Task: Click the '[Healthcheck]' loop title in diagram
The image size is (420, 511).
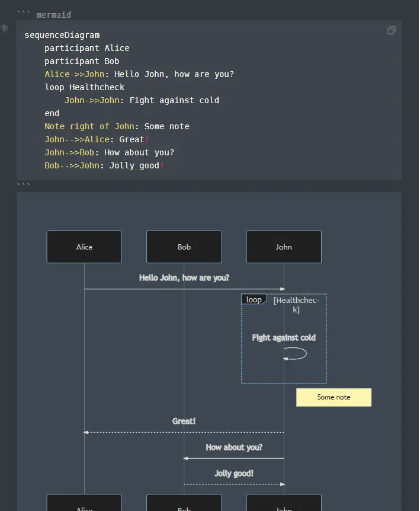Action: 296,305
